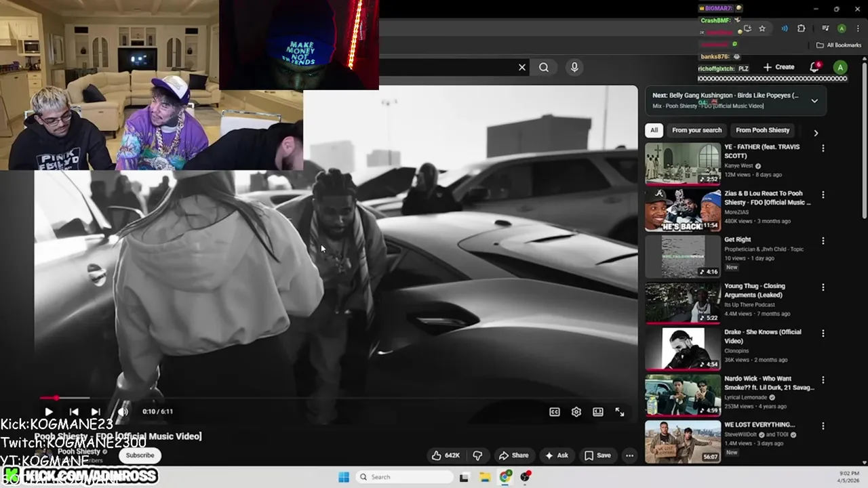Image resolution: width=868 pixels, height=488 pixels.
Task: Expand the mix playlist chevron
Action: coord(814,100)
